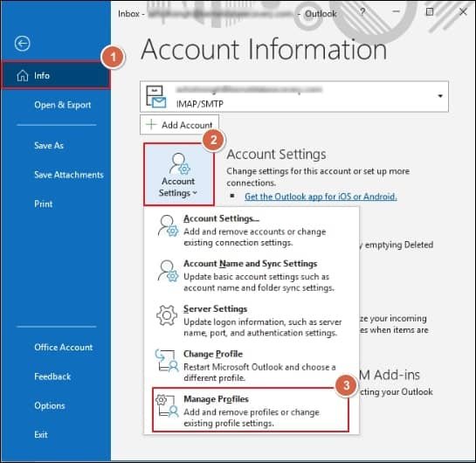Viewport: 476px width, 463px height.
Task: Choose Change Profile entry
Action: (251, 366)
